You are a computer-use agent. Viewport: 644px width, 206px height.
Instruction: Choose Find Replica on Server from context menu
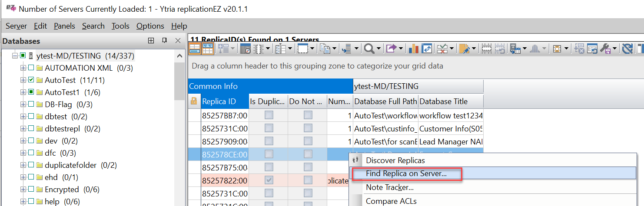point(406,173)
